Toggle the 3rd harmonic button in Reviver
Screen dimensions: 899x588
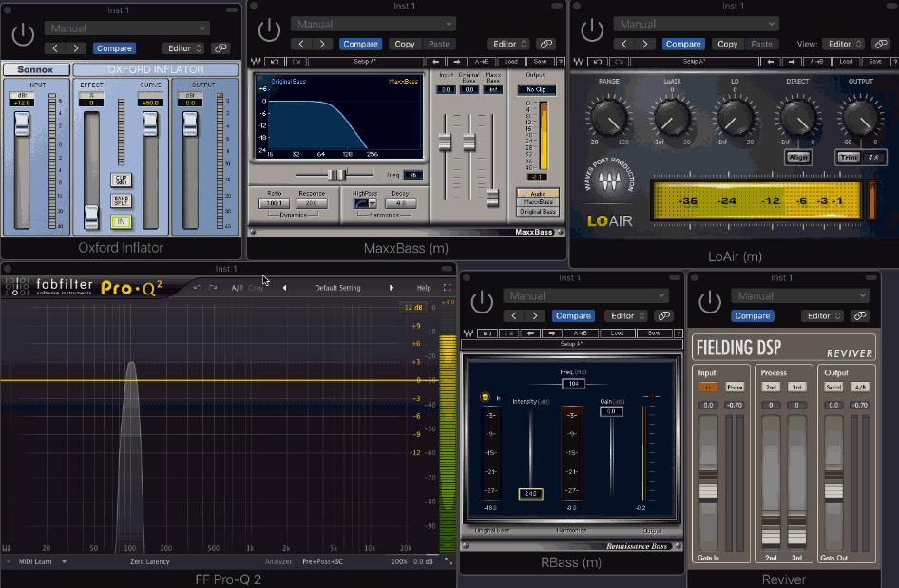(x=797, y=388)
